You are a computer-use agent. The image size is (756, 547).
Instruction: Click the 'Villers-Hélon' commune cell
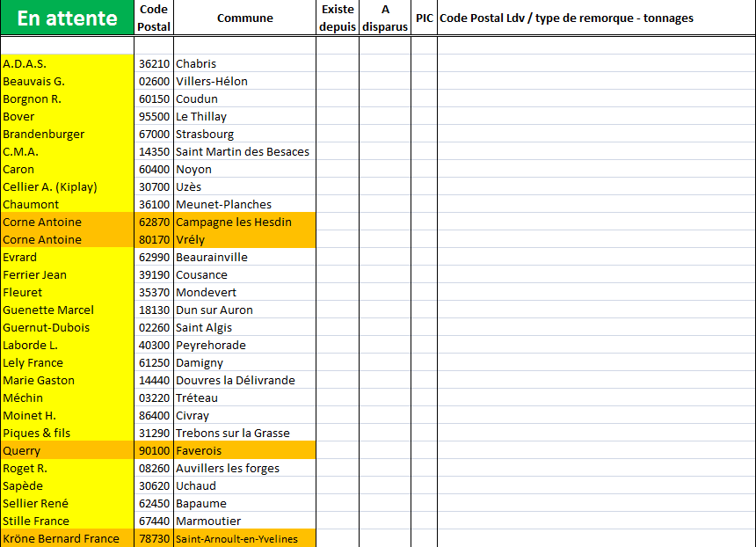(244, 81)
